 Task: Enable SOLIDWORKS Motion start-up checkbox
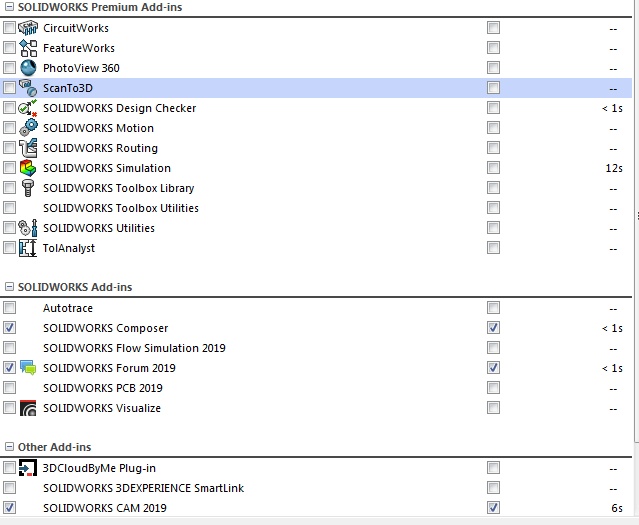pos(493,128)
